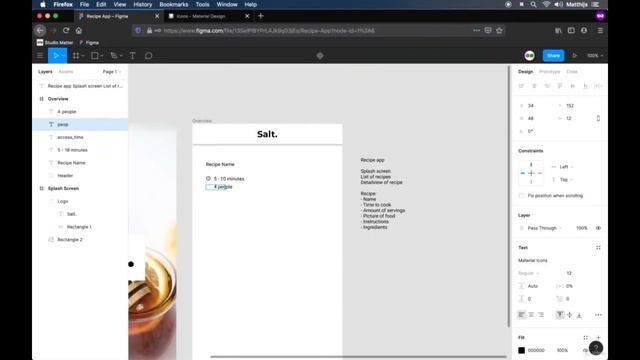Viewport: 640px width, 360px height.
Task: Add a new fill with plus icon
Action: 598,338
